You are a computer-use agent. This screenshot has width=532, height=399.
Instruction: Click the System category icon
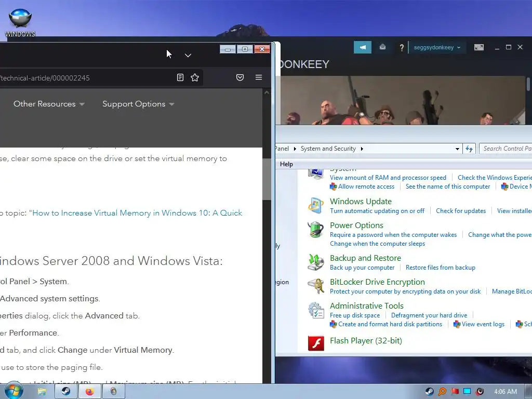coord(315,174)
